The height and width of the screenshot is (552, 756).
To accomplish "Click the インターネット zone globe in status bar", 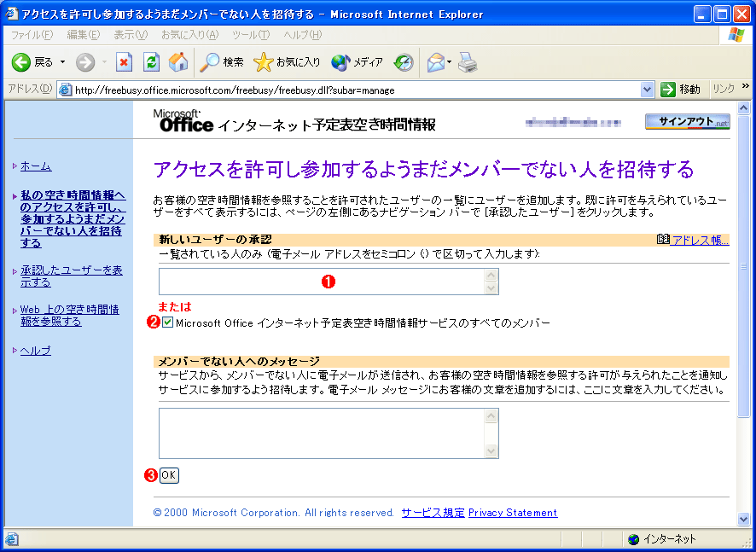I will [x=633, y=539].
